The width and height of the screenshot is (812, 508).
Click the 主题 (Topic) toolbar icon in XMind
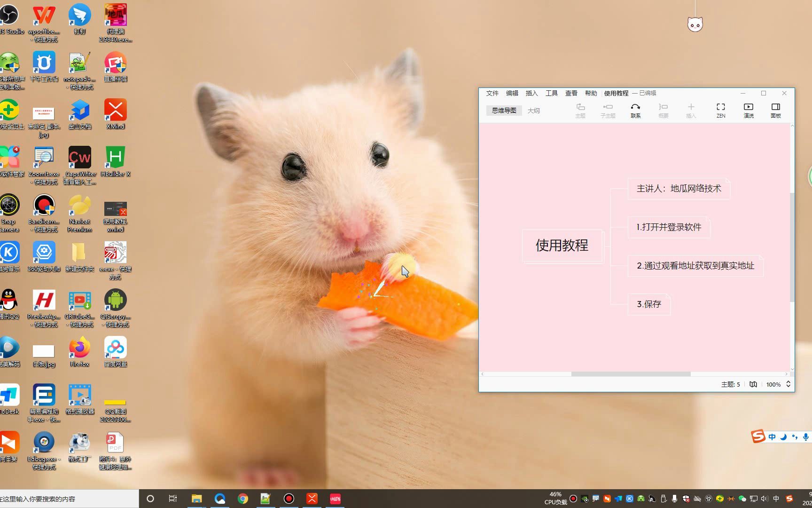click(580, 111)
